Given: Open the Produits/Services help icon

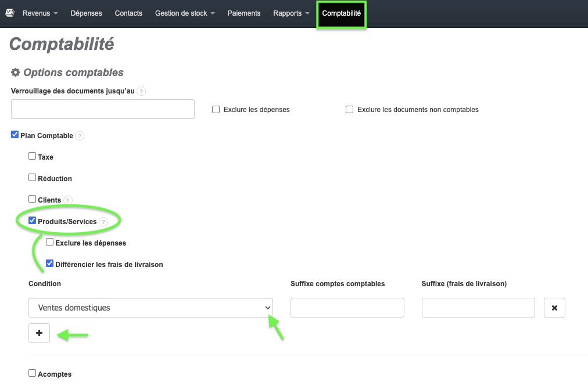Looking at the screenshot, I should [103, 221].
